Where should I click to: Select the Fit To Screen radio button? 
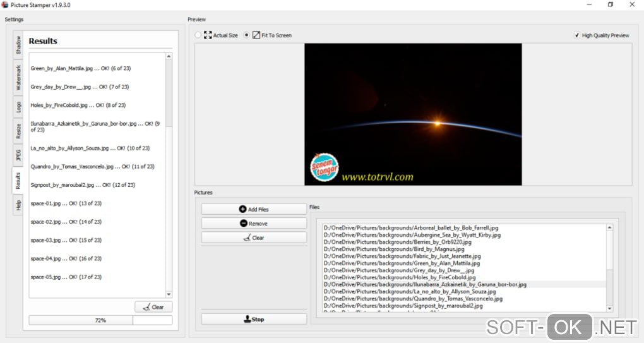(246, 35)
